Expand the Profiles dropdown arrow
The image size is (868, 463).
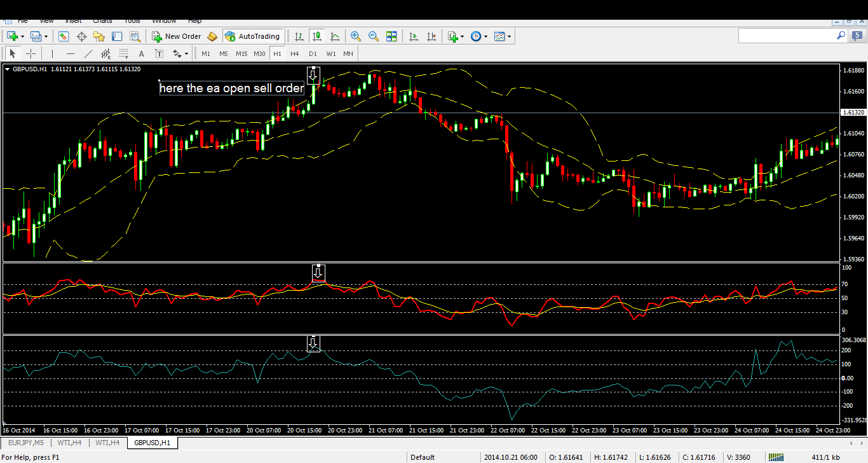pos(46,36)
